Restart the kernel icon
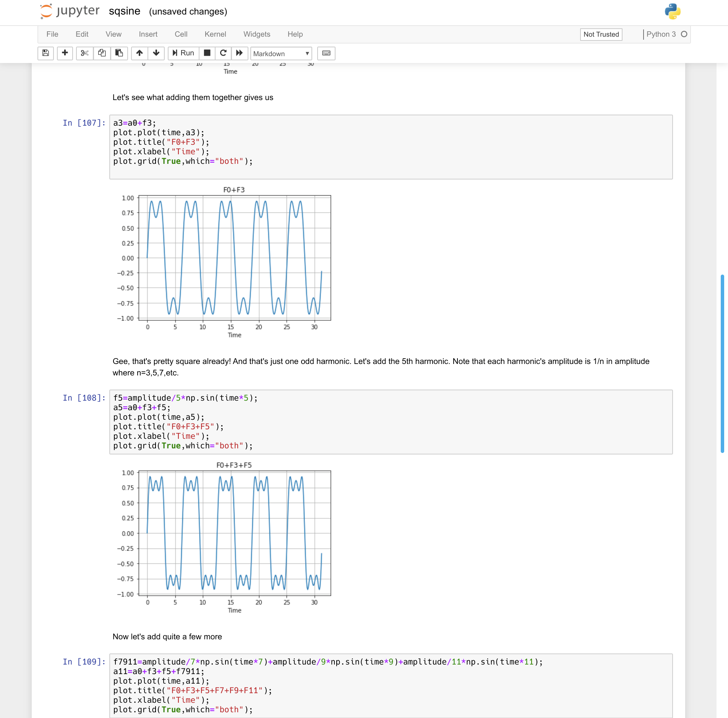 pos(223,53)
